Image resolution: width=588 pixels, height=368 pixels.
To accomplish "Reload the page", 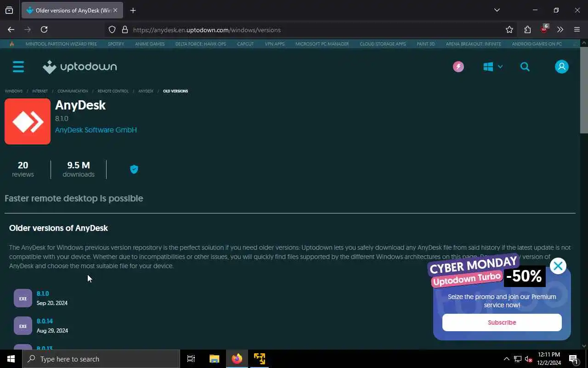I will click(44, 29).
